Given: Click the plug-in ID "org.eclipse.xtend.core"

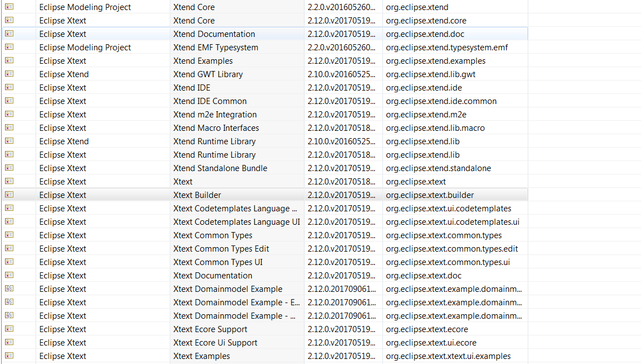Looking at the screenshot, I should pos(426,21).
